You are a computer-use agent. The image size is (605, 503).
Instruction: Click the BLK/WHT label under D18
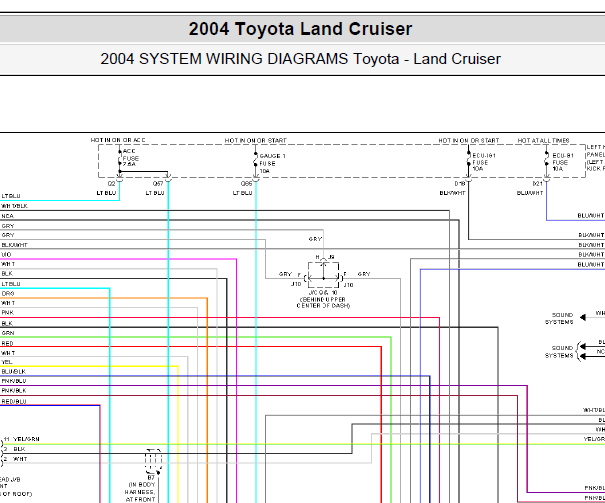(x=453, y=193)
